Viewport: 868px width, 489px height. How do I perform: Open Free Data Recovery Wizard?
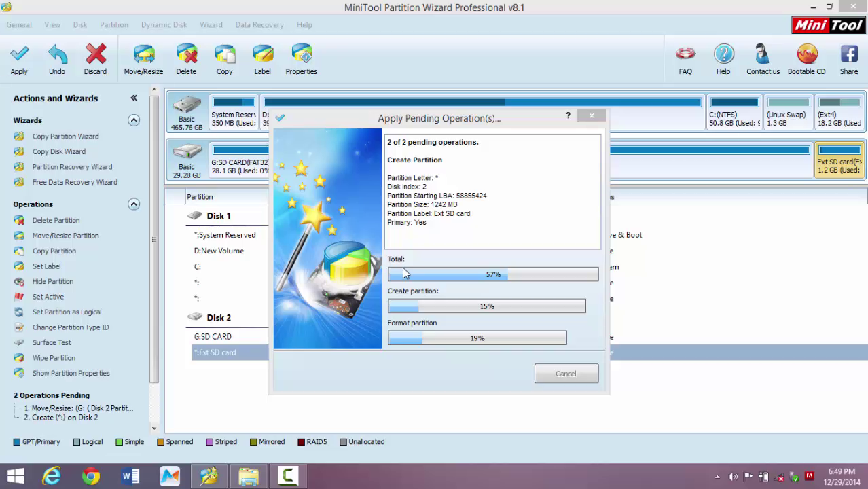tap(75, 182)
